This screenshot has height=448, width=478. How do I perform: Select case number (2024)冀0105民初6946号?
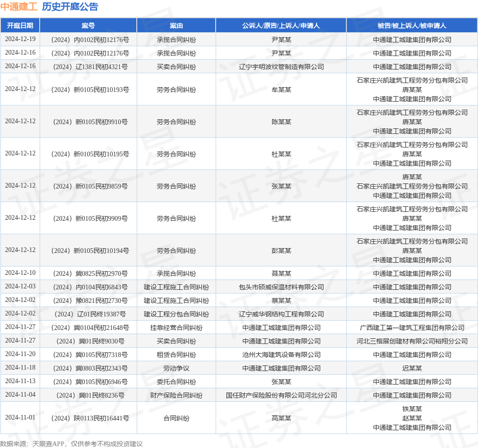pyautogui.click(x=90, y=382)
